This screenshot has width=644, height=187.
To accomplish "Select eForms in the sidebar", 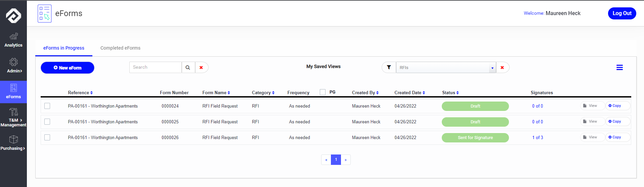I will pyautogui.click(x=13, y=91).
